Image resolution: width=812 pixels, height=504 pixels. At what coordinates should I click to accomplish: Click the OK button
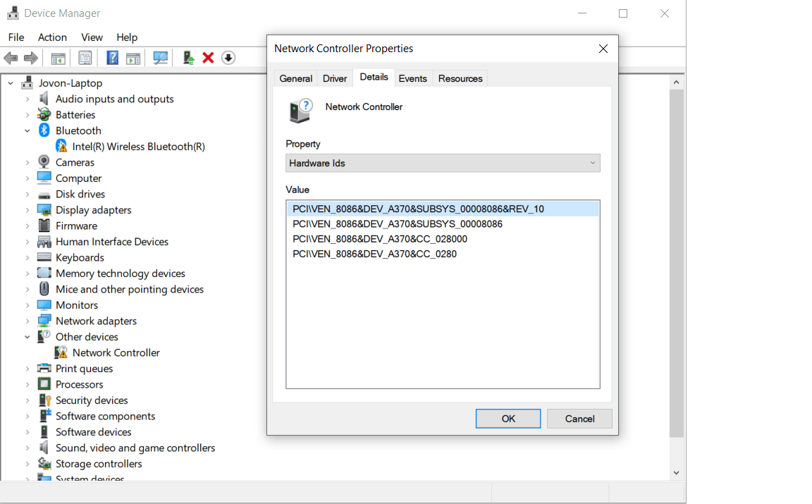click(x=508, y=418)
